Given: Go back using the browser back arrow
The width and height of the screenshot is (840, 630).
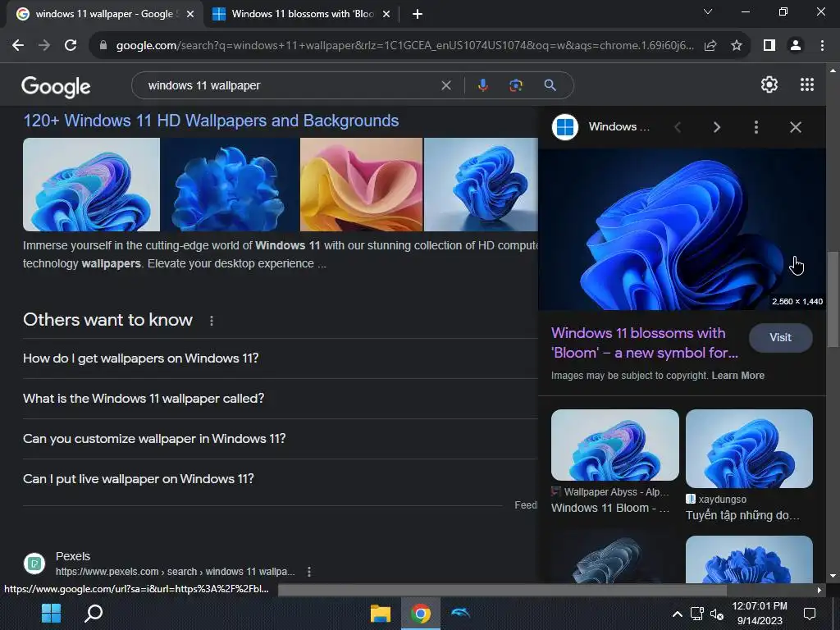Looking at the screenshot, I should pyautogui.click(x=18, y=46).
